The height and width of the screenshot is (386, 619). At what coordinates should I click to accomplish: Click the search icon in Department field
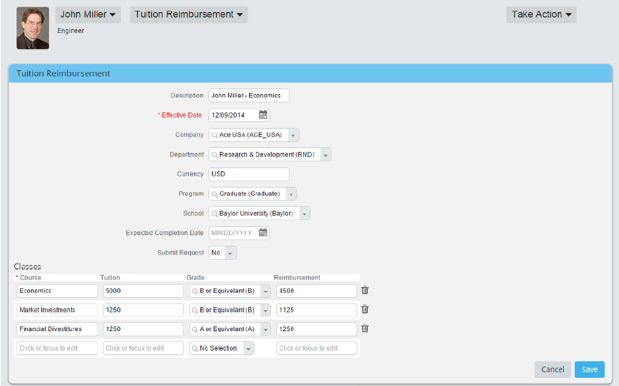coord(214,155)
